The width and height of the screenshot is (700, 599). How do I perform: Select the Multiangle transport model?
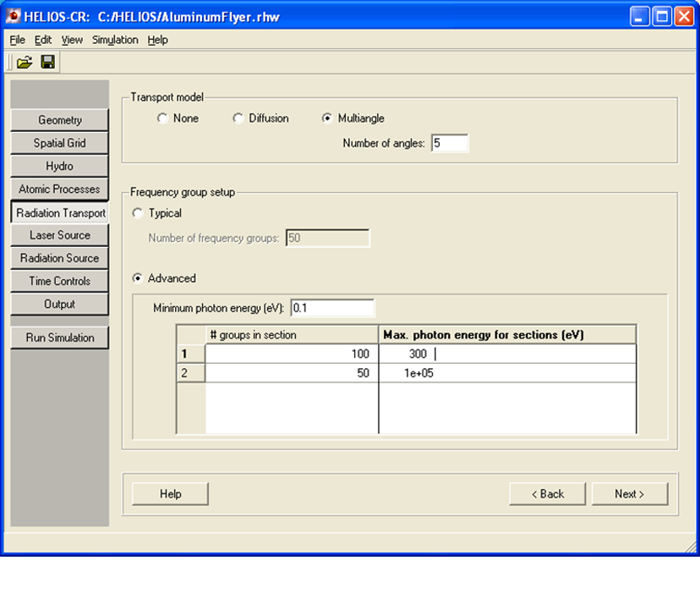[327, 118]
